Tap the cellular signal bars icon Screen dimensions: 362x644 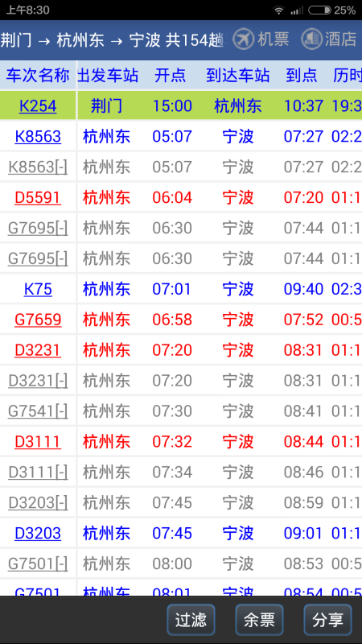pos(297,10)
